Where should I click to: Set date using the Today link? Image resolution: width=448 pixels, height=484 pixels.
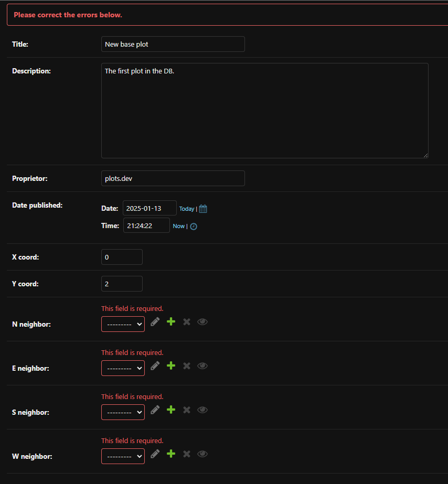186,209
